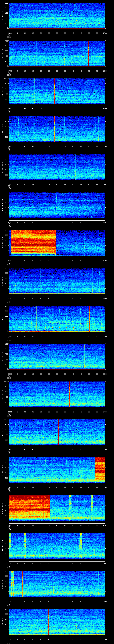
Task: Click the 26:00 end time label
Action: (105, 374)
